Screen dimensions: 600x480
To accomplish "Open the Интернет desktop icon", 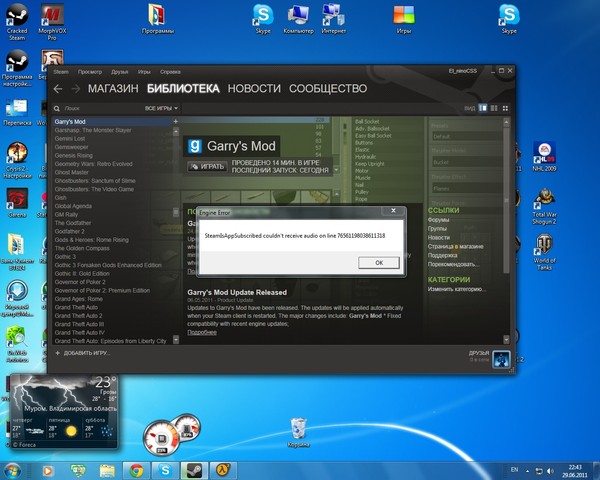I will pyautogui.click(x=334, y=18).
